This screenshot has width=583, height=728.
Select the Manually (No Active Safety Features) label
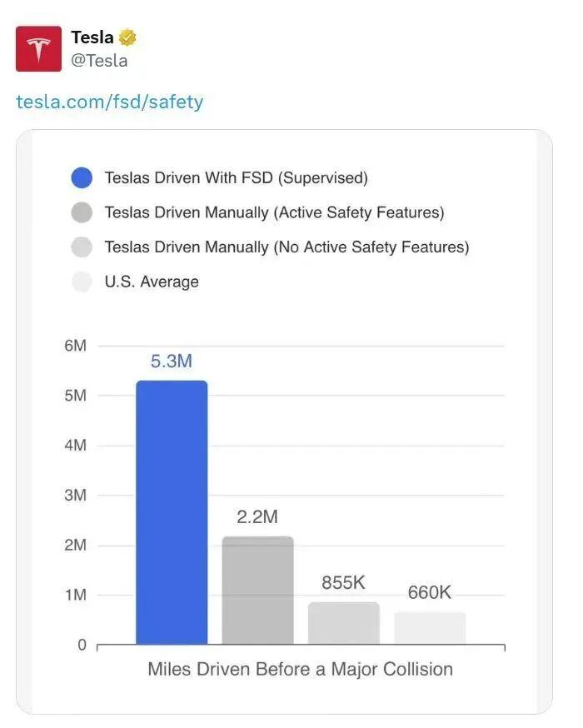click(x=287, y=247)
